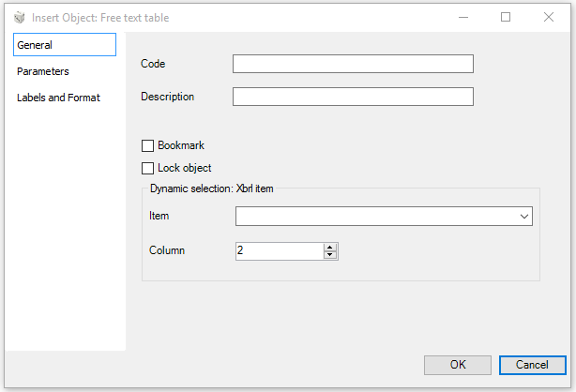Enable the Bookmark checkbox
This screenshot has width=576, height=392.
tap(147, 146)
